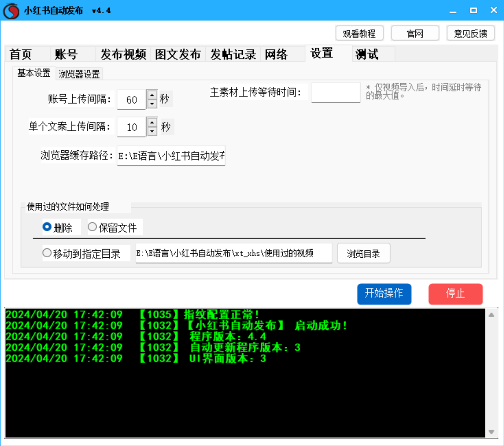Image resolution: width=504 pixels, height=446 pixels.
Task: Click the 单个文案上传间隔 value field showing 10
Action: (x=131, y=127)
